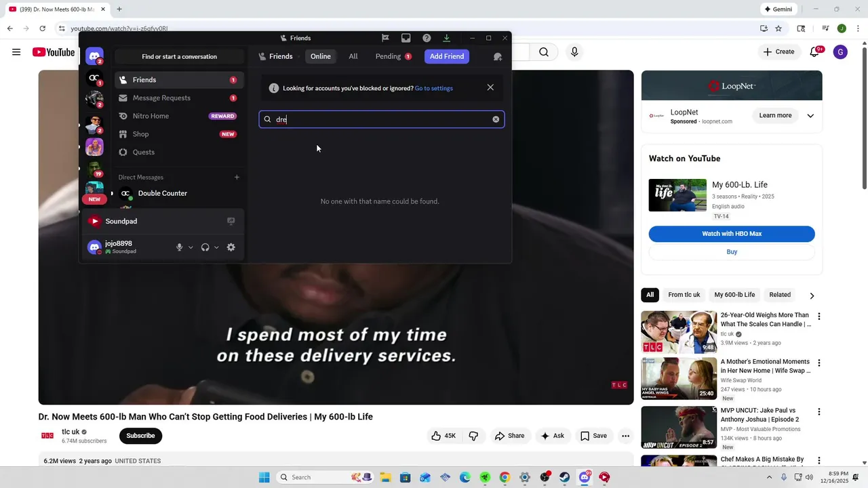Expand microphone input options arrow
The width and height of the screenshot is (868, 488).
[191, 247]
